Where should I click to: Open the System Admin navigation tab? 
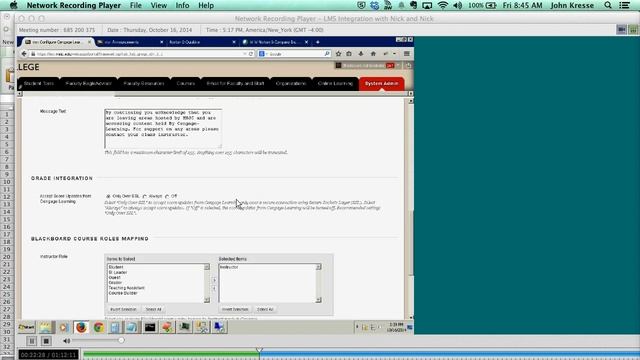381,84
